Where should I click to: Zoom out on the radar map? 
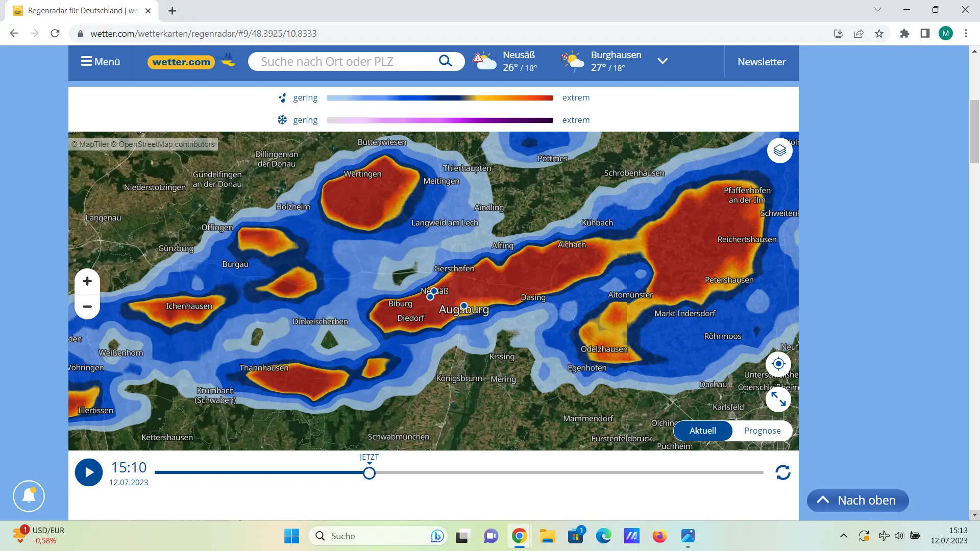[87, 307]
